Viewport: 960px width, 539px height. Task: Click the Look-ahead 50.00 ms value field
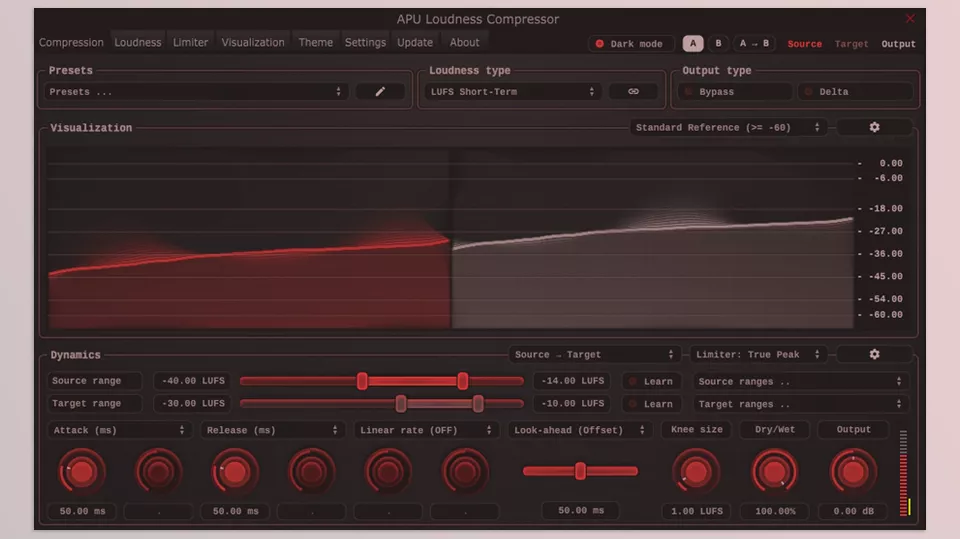(x=581, y=510)
